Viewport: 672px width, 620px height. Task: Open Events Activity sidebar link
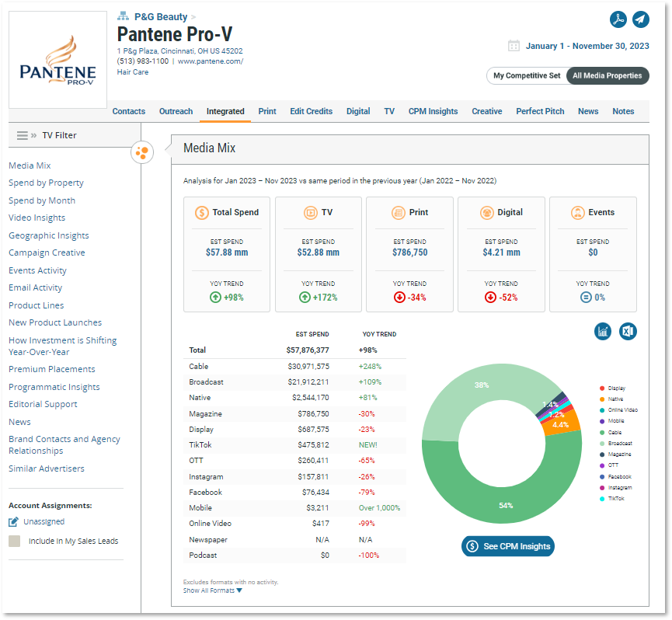[37, 271]
